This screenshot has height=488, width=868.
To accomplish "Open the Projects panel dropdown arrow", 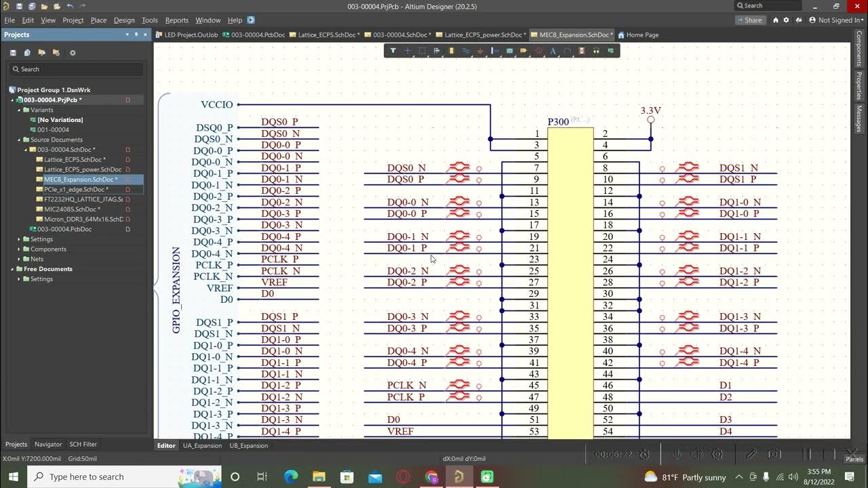I will pyautogui.click(x=127, y=35).
